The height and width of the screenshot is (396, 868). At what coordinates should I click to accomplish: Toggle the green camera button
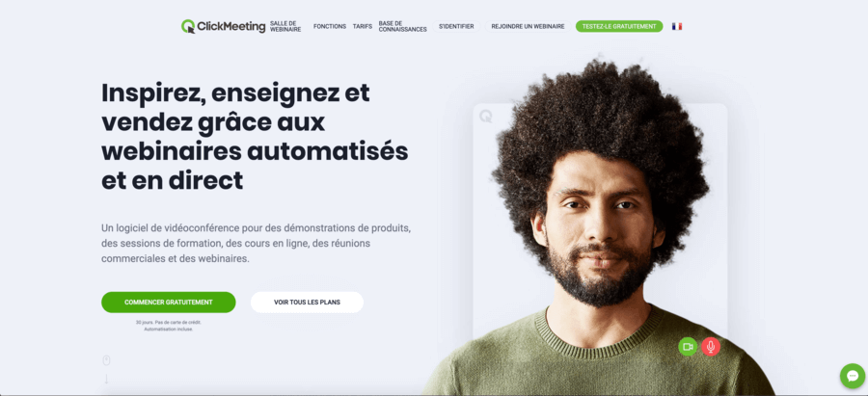[x=688, y=347]
